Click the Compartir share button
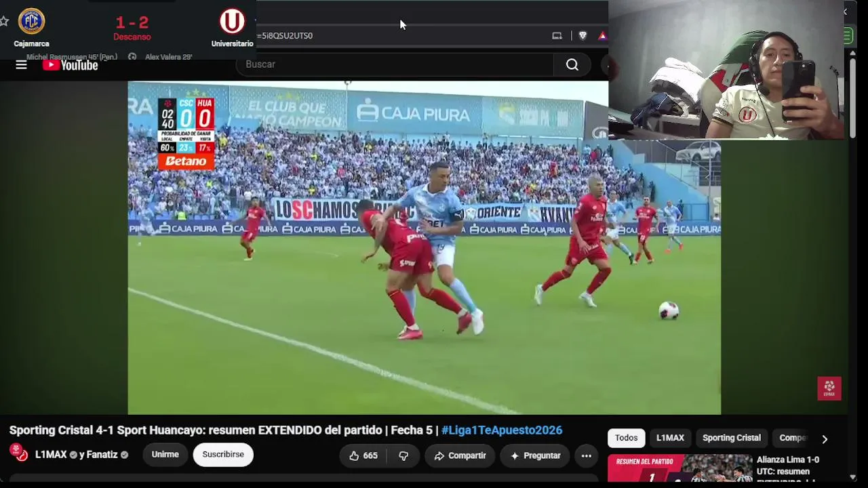Image resolution: width=868 pixels, height=488 pixels. click(x=460, y=455)
